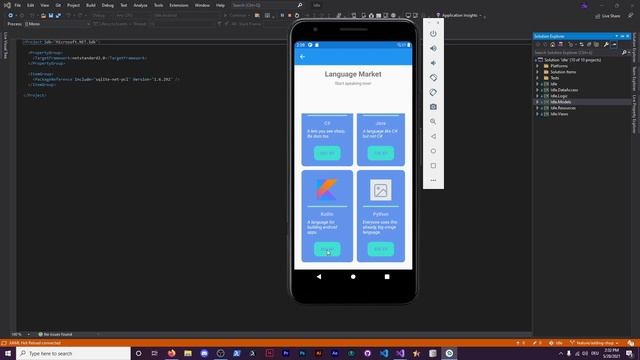Expand the Platforms folder
The image size is (640, 360).
pos(538,66)
